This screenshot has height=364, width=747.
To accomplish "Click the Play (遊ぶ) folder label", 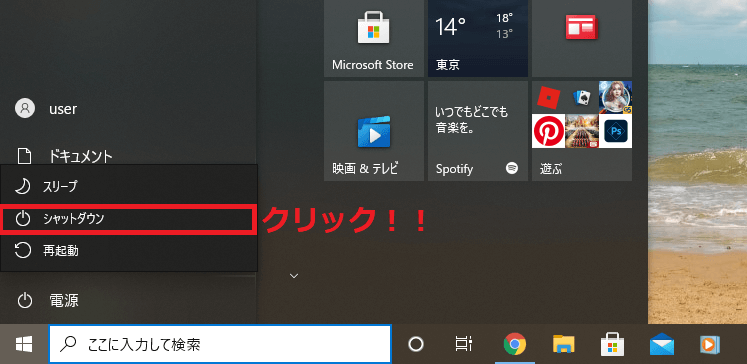I will 551,168.
